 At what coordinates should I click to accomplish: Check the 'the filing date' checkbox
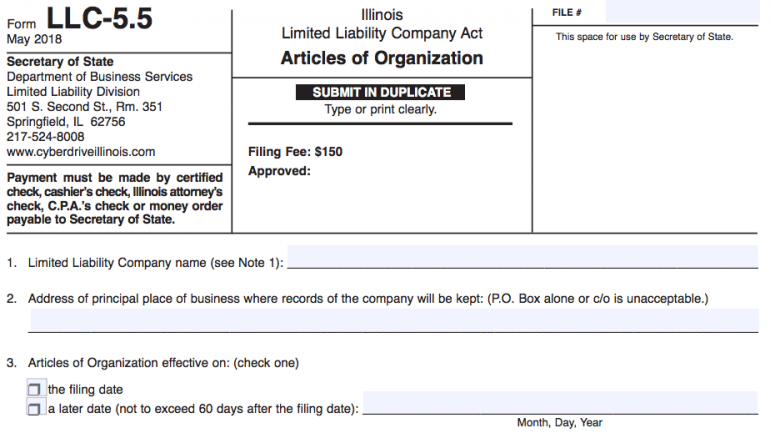[x=37, y=390]
